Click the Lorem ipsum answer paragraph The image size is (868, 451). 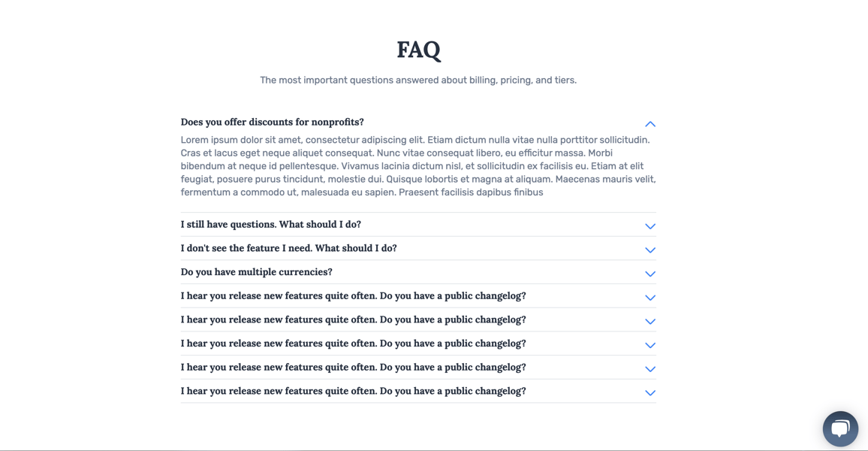[418, 166]
